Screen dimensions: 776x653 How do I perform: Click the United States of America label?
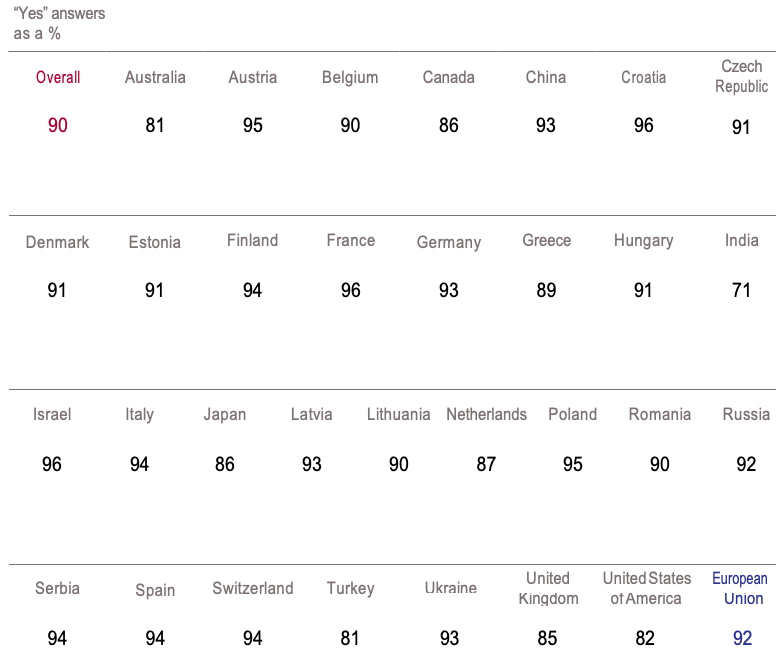click(x=647, y=588)
